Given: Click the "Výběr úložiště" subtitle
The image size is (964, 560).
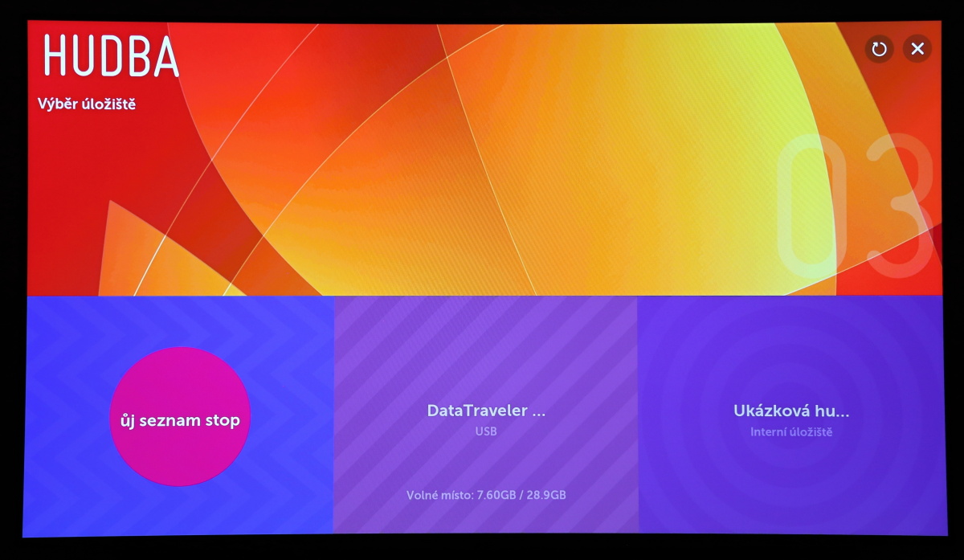Looking at the screenshot, I should coord(87,104).
